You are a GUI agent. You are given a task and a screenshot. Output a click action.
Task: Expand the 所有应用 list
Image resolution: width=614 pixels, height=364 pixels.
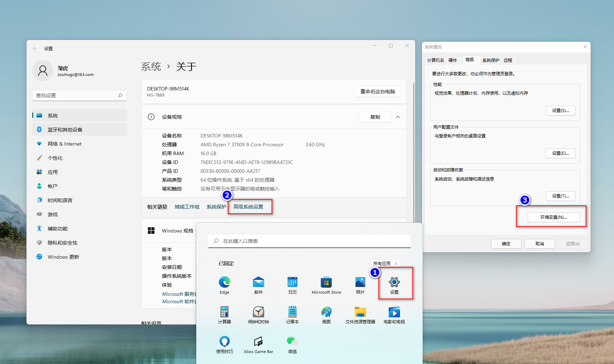tap(385, 263)
